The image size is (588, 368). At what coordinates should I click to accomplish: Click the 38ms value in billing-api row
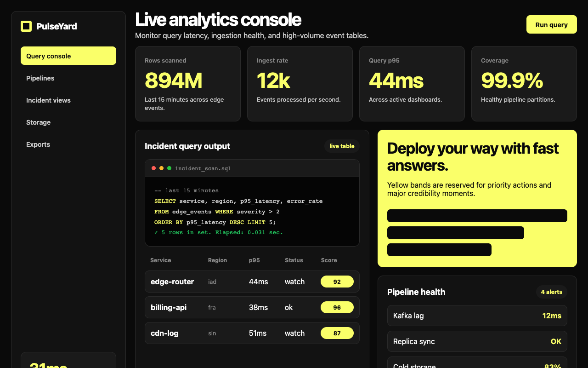click(x=259, y=307)
